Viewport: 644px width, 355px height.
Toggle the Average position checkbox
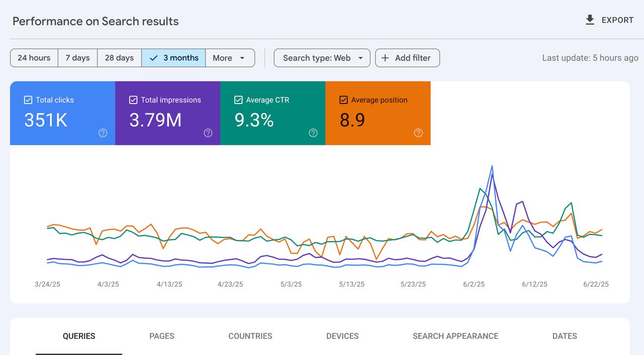point(344,100)
